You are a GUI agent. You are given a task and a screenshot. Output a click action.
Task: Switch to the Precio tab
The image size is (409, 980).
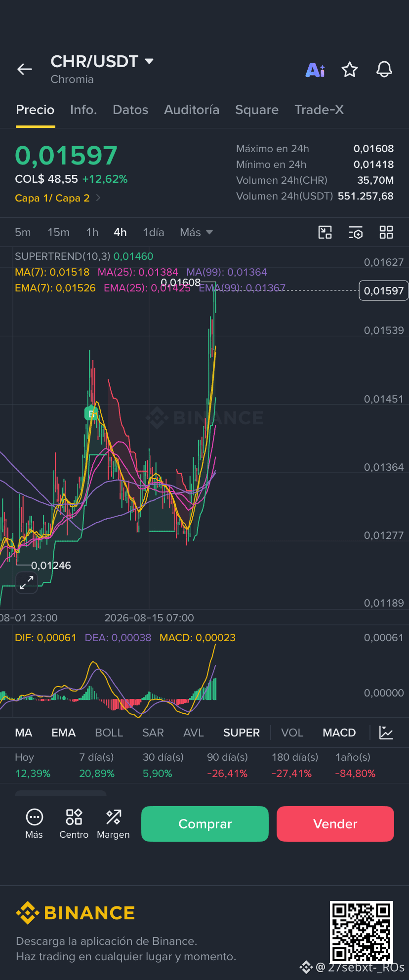pyautogui.click(x=35, y=110)
